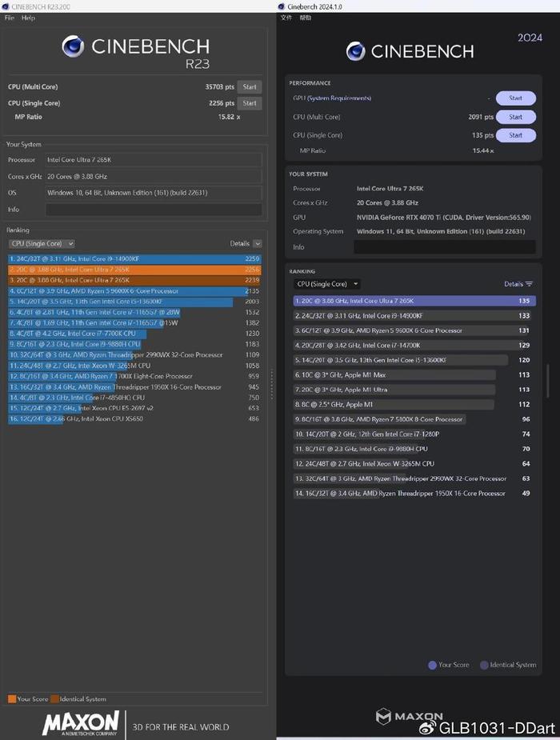The width and height of the screenshot is (560, 740).
Task: Open 2024 ranking CPU (Single Core) dropdown
Action: (326, 284)
